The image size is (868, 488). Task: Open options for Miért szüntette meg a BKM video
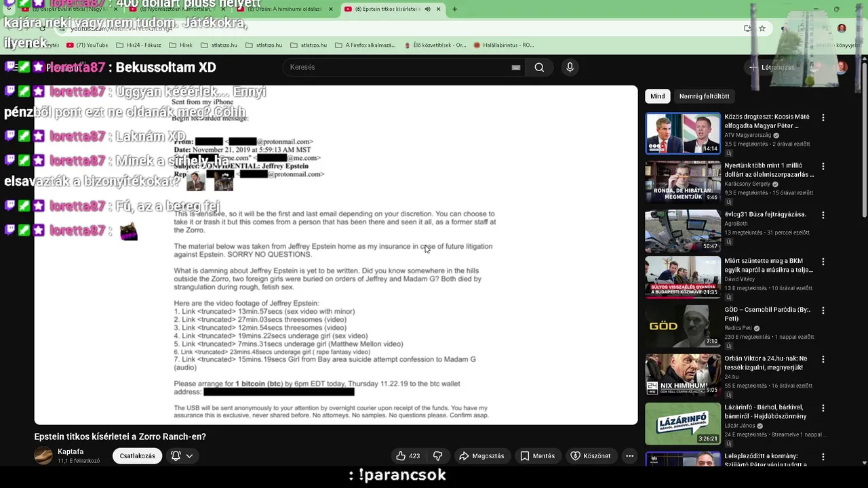coord(823,262)
